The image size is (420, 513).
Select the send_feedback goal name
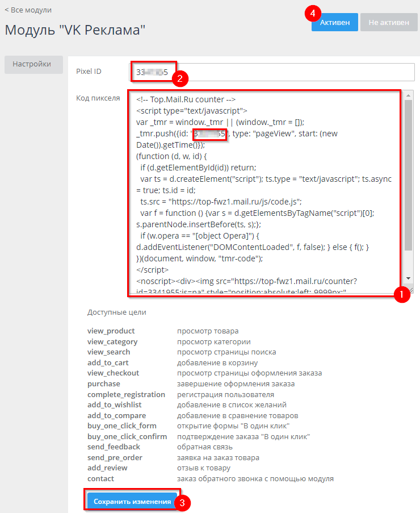[114, 447]
